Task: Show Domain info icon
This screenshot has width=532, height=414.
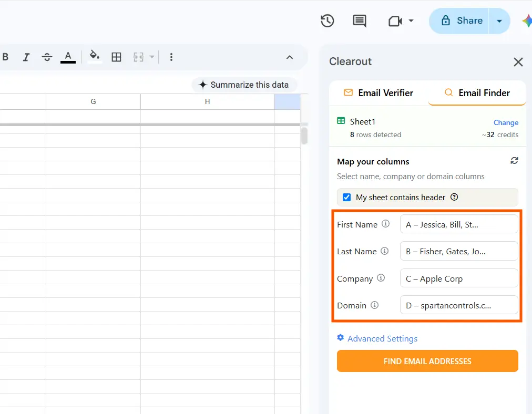Action: (x=375, y=305)
